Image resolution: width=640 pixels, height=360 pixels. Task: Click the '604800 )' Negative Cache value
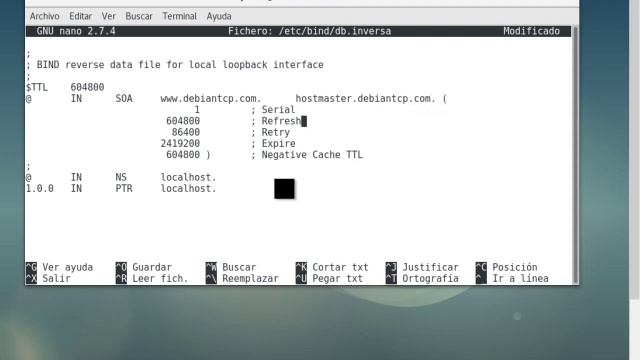188,155
